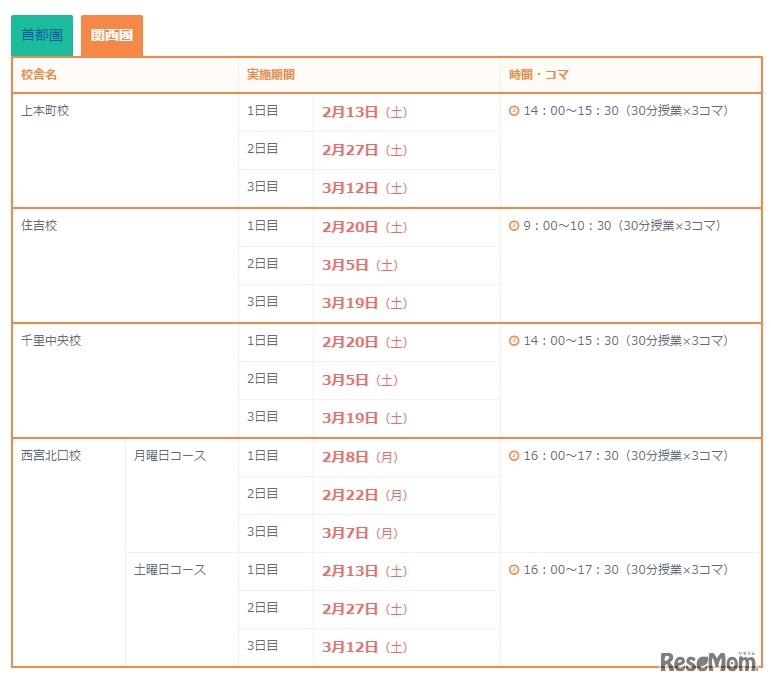Click clock icon in 千里中央校 row
This screenshot has width=771, height=685.
514,341
